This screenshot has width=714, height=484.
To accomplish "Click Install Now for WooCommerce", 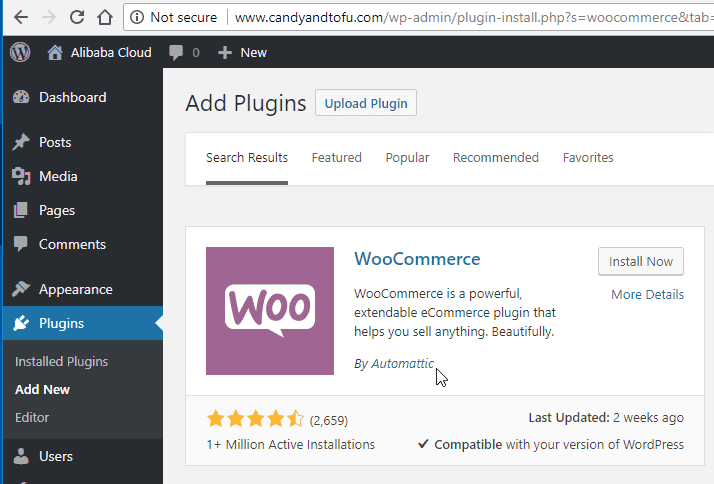I will coord(641,261).
